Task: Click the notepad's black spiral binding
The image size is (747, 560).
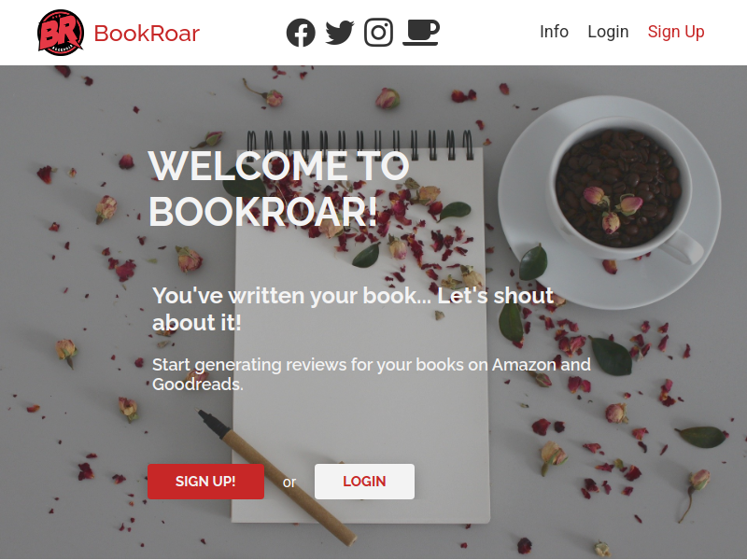Action: point(359,145)
